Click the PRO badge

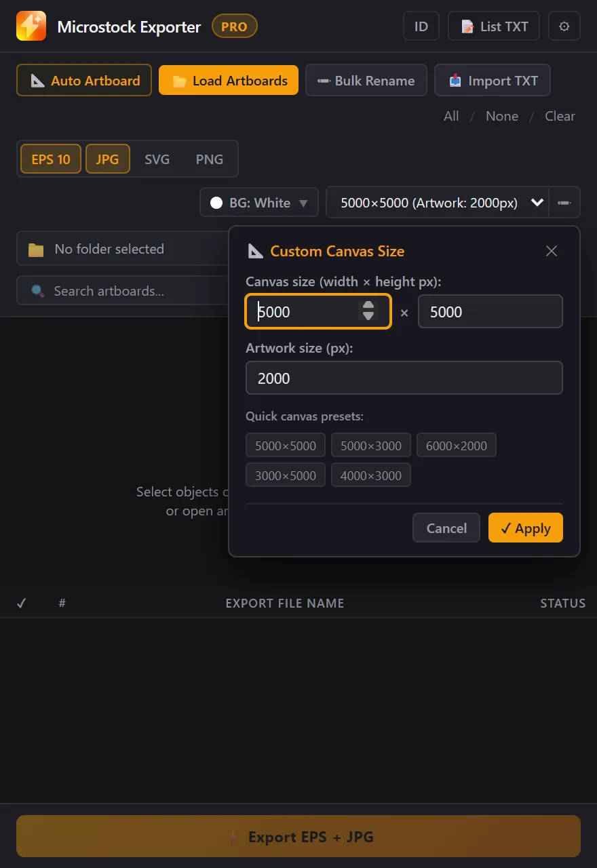pos(235,27)
